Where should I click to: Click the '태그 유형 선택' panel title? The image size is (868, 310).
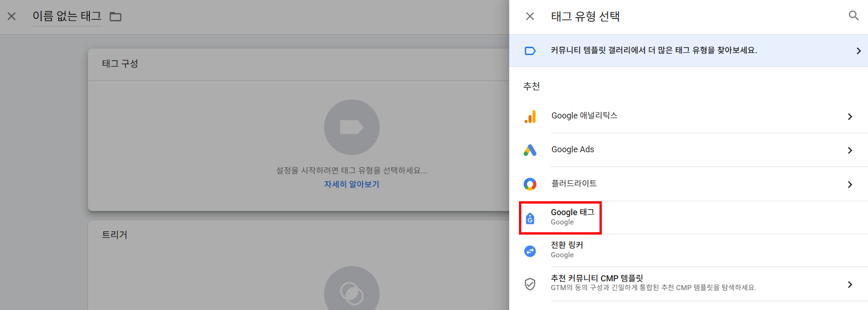(x=585, y=17)
